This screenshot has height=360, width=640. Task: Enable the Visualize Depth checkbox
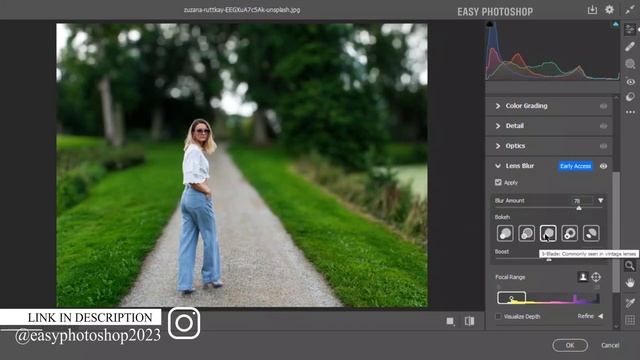498,316
